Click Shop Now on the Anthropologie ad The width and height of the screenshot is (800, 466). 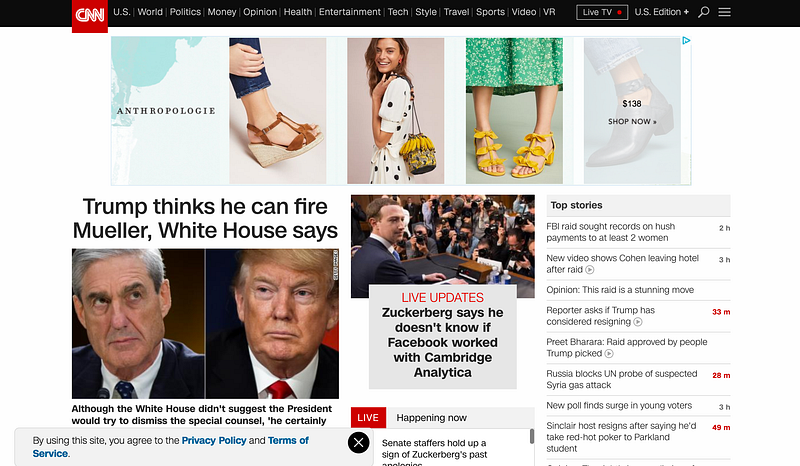[632, 121]
